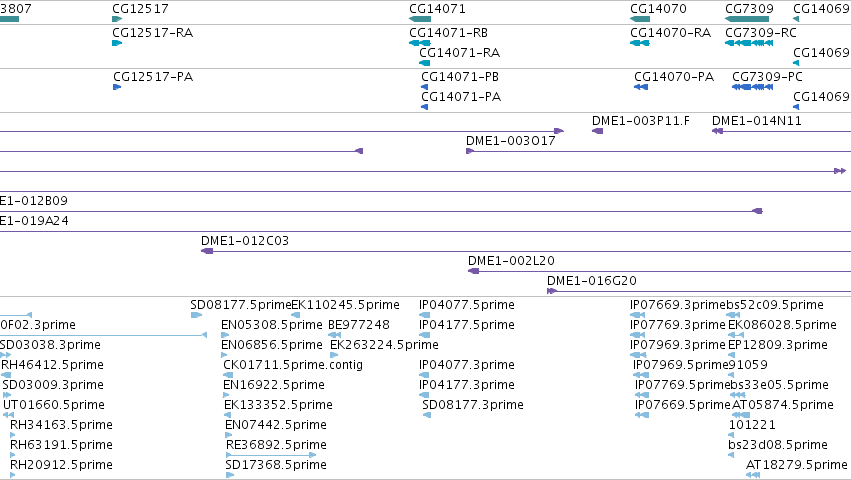
Task: Click the EK263224.5prime label
Action: click(x=384, y=345)
